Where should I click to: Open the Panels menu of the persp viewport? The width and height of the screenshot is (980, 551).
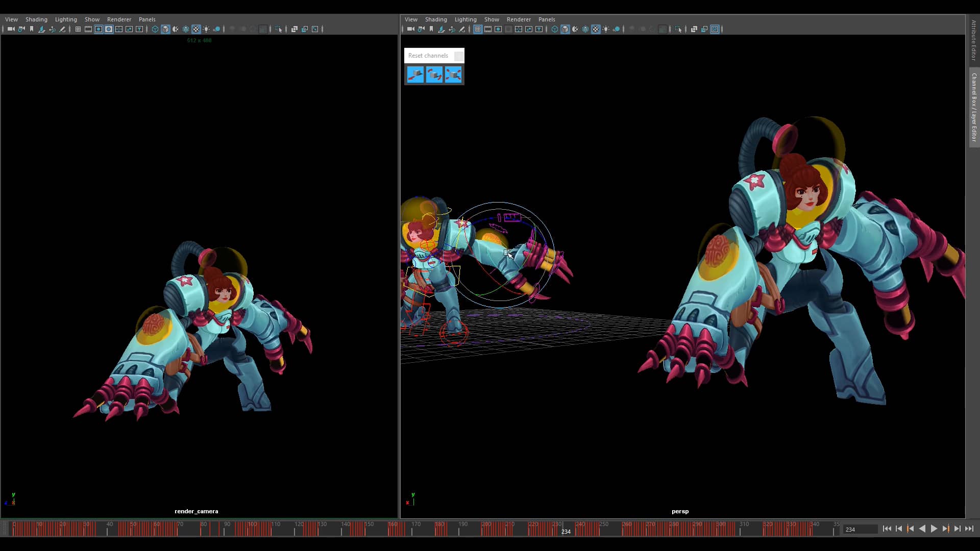pyautogui.click(x=547, y=19)
